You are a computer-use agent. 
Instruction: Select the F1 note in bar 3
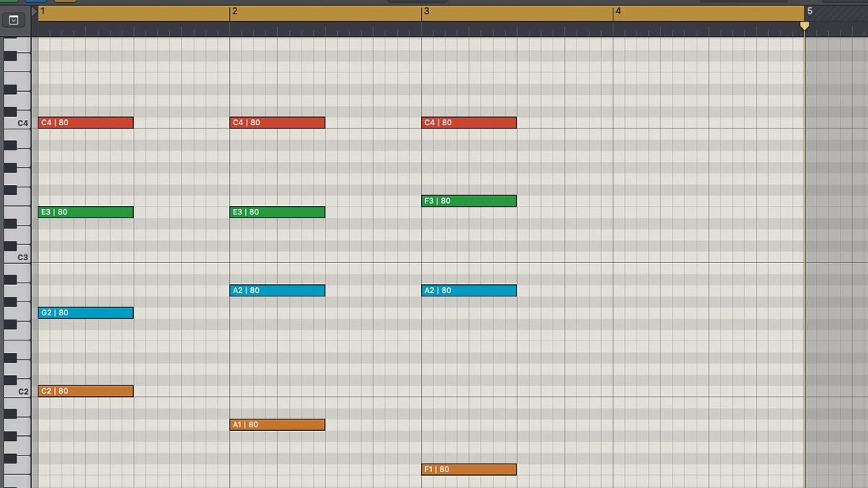[469, 469]
